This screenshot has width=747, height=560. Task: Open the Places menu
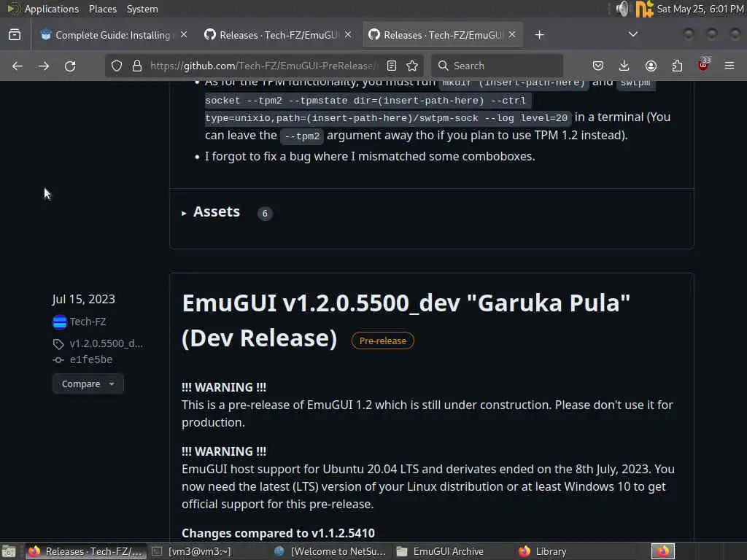pos(102,9)
